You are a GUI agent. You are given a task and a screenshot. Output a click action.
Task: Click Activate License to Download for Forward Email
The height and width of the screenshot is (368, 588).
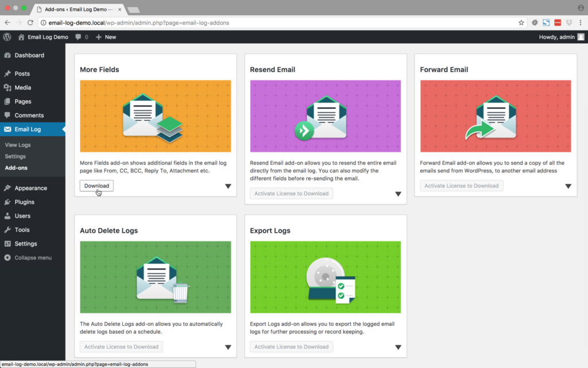[x=462, y=186]
